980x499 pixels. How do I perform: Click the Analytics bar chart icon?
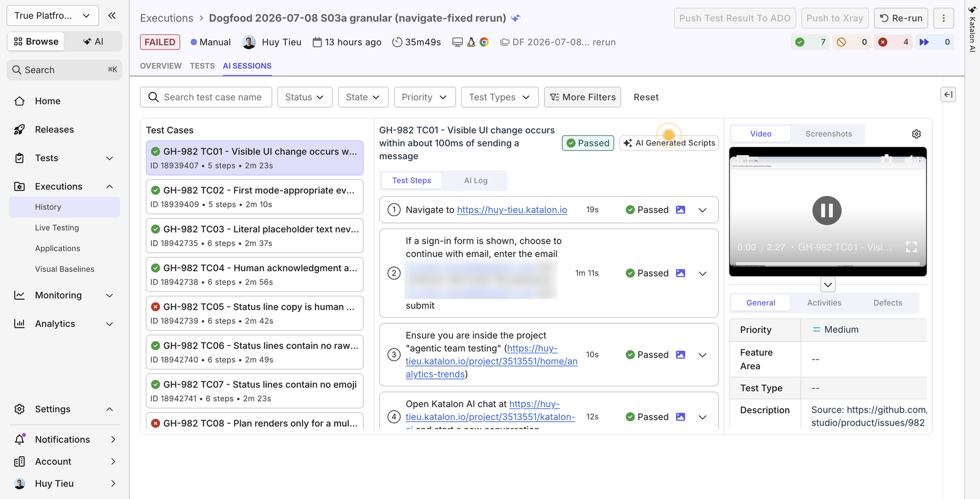[20, 323]
